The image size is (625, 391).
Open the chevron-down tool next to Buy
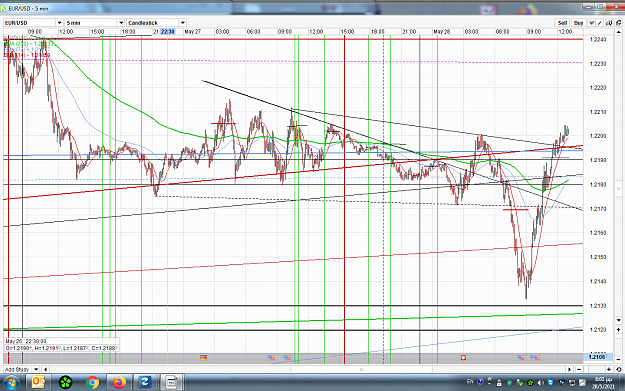click(592, 23)
